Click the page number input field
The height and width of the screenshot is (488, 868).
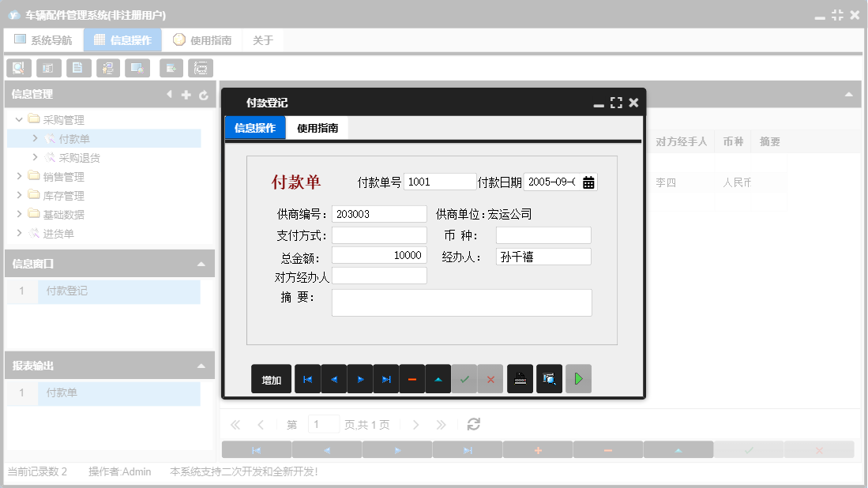pos(323,424)
